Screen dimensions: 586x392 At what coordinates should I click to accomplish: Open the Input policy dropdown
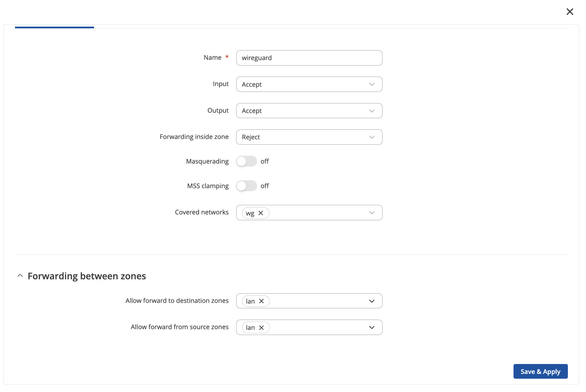pos(309,84)
